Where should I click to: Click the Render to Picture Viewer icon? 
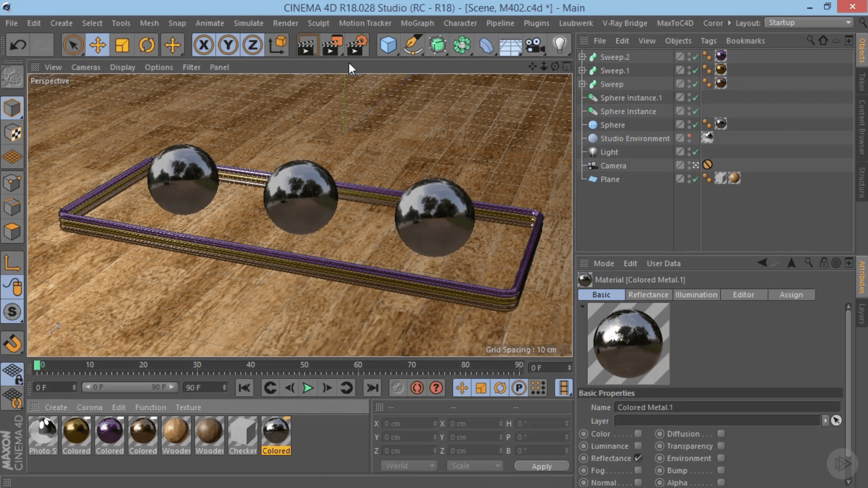pyautogui.click(x=332, y=45)
